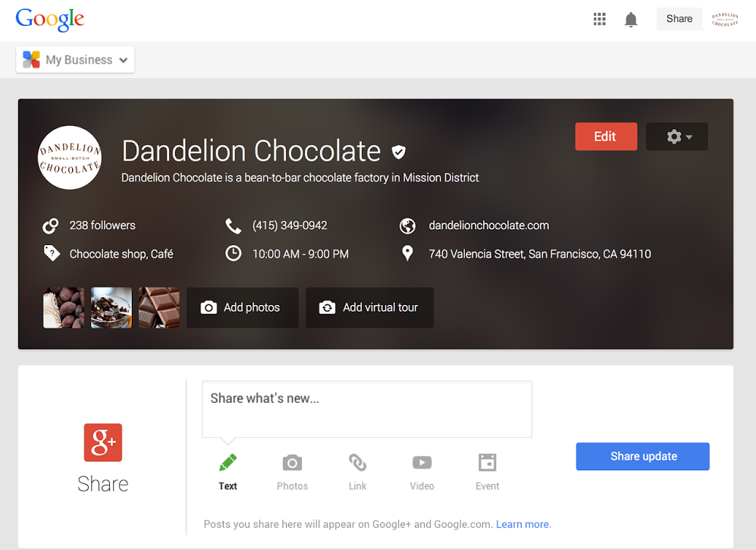Click the top-right Share button
This screenshot has width=756, height=550.
[x=679, y=20]
